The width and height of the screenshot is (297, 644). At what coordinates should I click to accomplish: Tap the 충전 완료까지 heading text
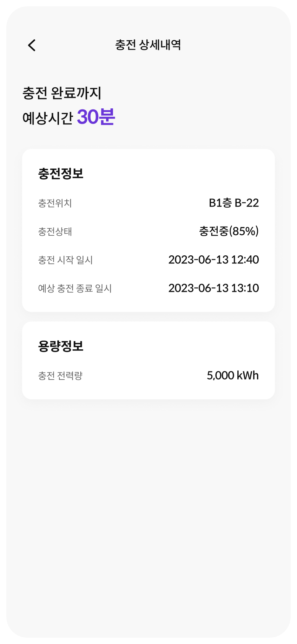click(x=62, y=93)
